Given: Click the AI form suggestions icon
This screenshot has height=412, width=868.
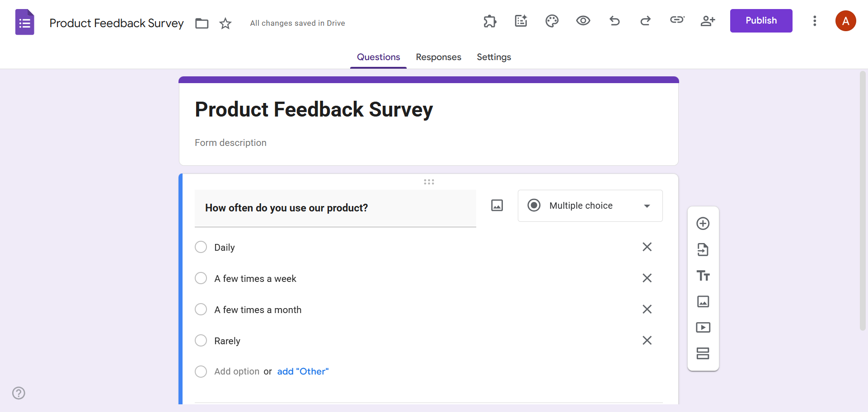Looking at the screenshot, I should click(521, 21).
